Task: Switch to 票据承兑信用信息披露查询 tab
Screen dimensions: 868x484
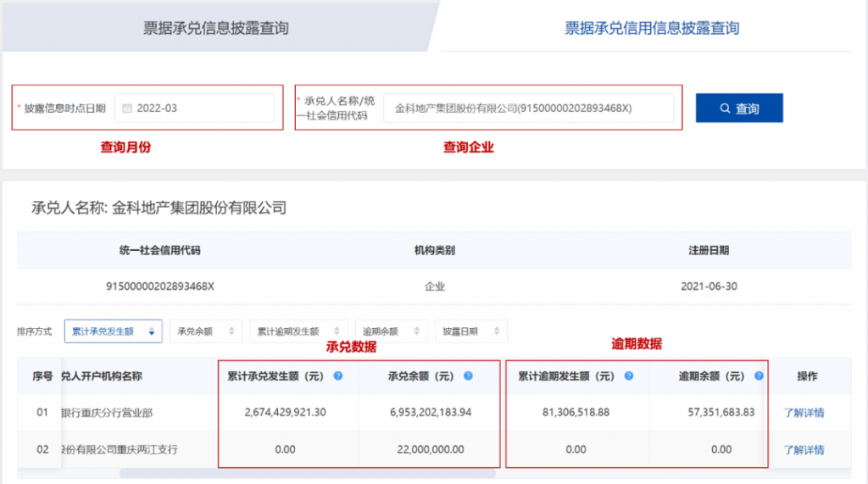Action: pyautogui.click(x=652, y=28)
